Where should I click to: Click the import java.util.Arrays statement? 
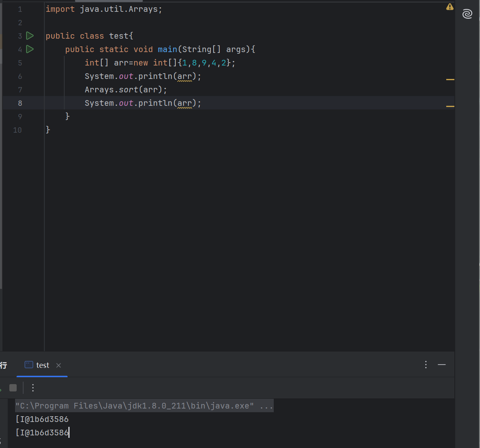pyautogui.click(x=104, y=9)
